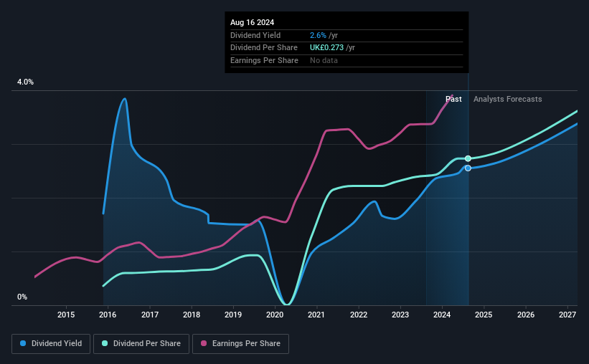Toggle the Earnings Per Share legend button

click(240, 344)
